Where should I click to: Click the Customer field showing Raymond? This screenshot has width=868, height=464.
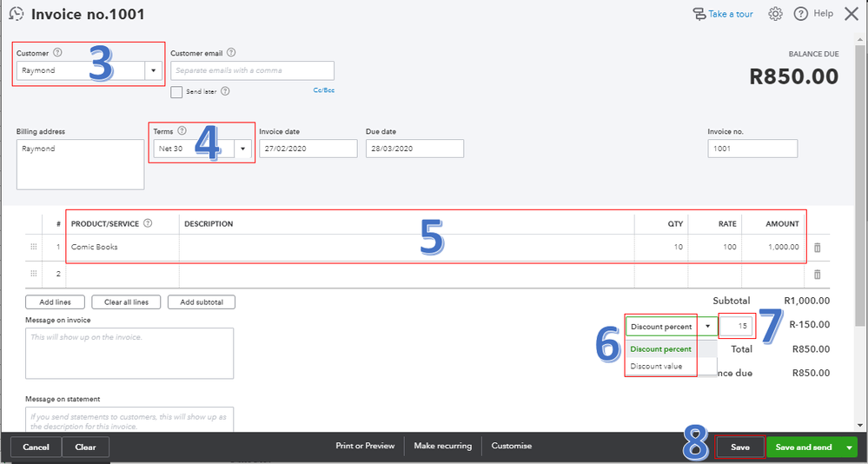pos(81,71)
